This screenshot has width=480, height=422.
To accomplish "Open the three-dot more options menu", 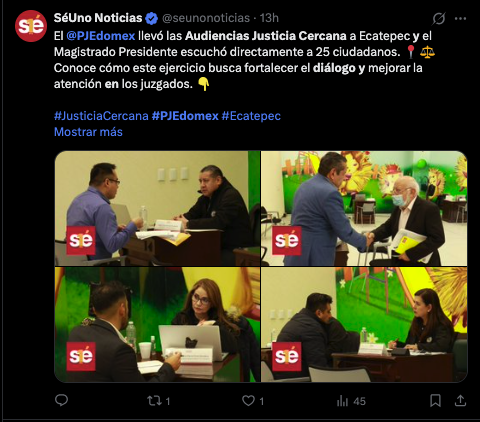I will pyautogui.click(x=461, y=19).
